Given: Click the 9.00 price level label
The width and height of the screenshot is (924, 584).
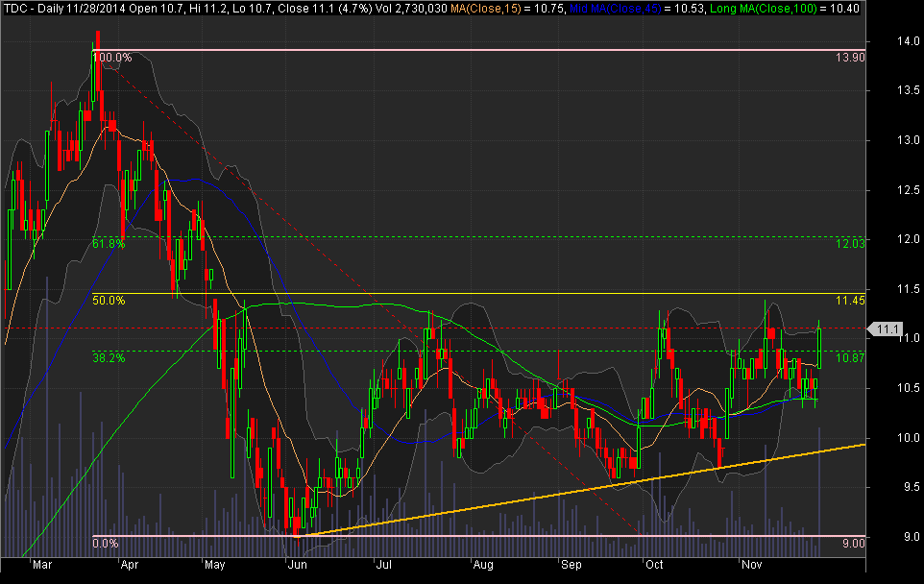Looking at the screenshot, I should (853, 544).
